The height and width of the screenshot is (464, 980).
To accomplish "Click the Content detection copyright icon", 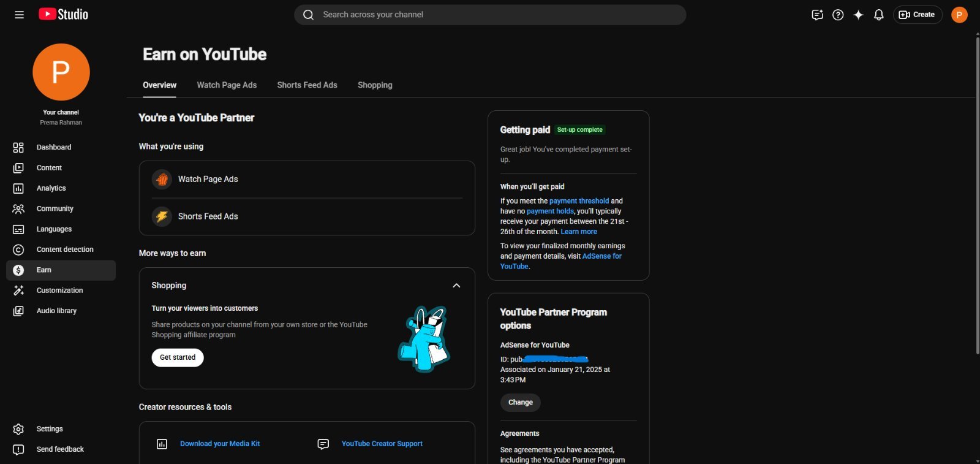I will (x=18, y=249).
